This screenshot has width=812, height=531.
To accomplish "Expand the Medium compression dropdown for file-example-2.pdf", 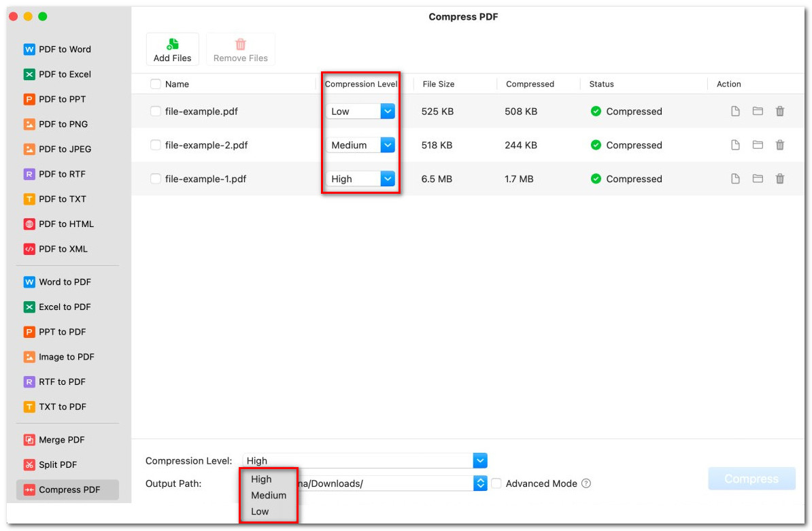I will pos(387,145).
